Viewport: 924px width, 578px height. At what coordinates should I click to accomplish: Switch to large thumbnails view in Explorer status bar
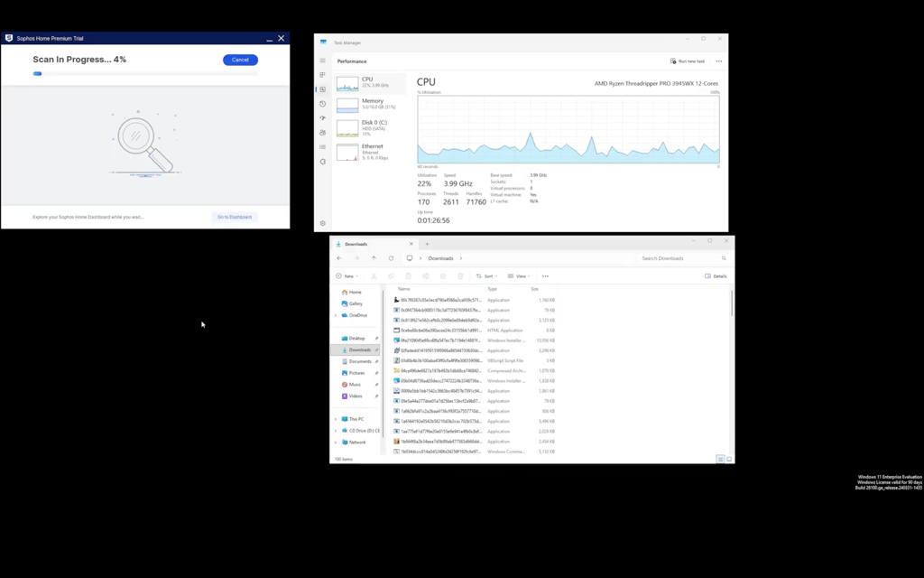(729, 459)
